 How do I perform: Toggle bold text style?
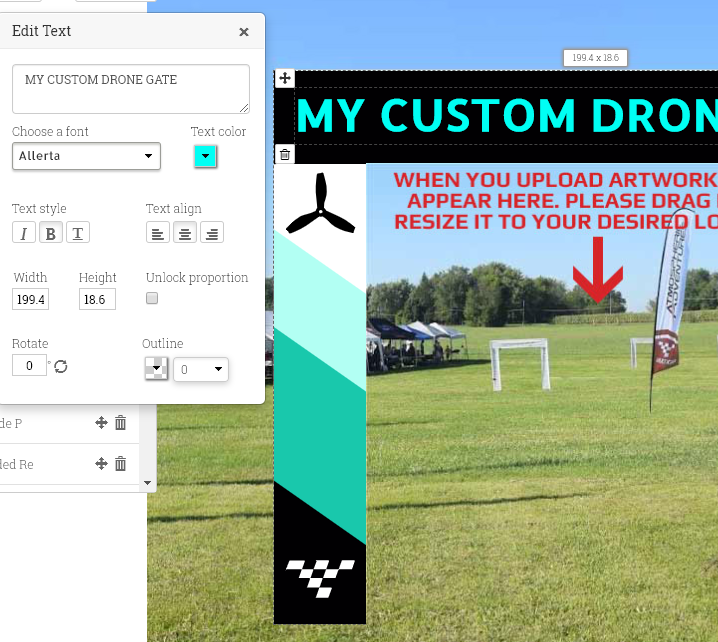click(x=51, y=233)
